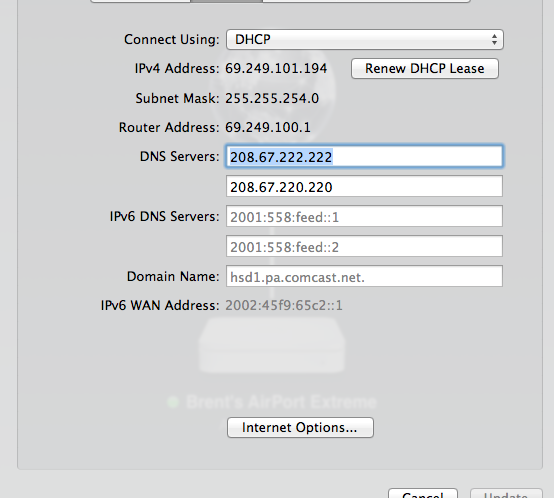Open the Connect Using DHCP dropdown
The height and width of the screenshot is (498, 554).
point(365,39)
